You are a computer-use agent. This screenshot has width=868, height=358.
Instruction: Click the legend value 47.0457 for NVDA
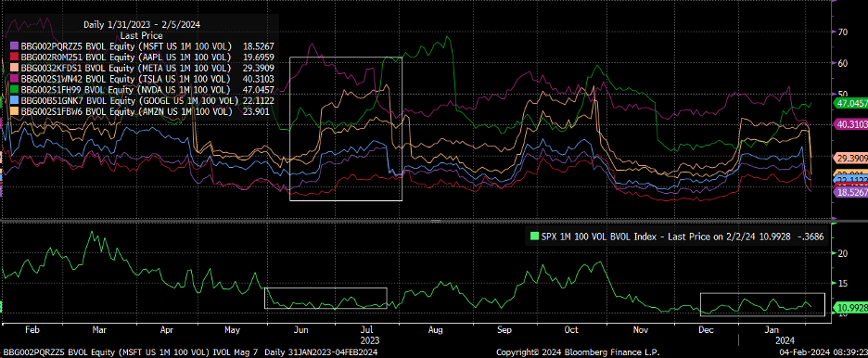pos(259,90)
